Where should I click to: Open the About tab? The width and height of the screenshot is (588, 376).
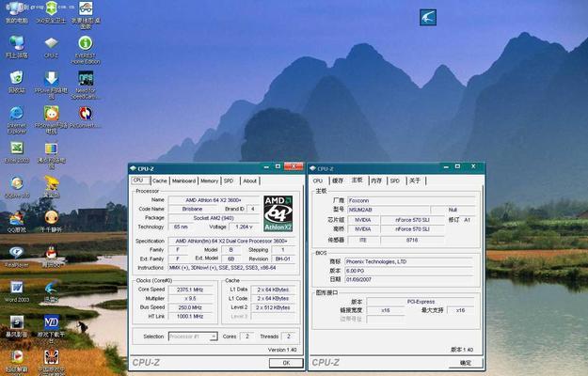[249, 180]
